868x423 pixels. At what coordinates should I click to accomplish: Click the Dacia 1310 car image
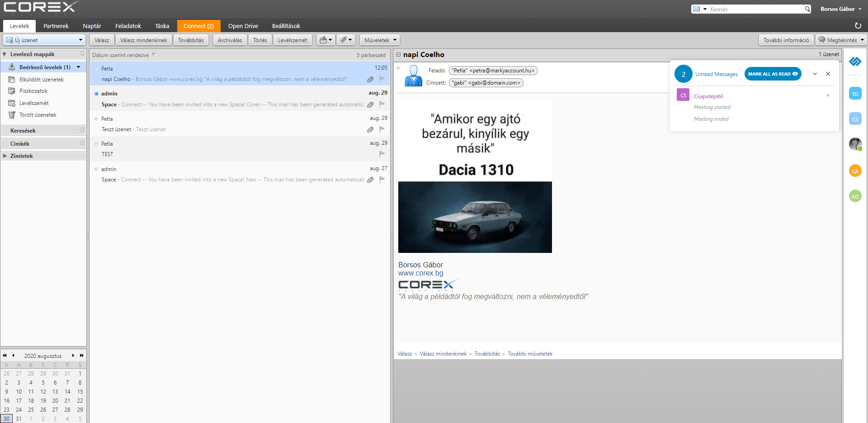click(475, 217)
